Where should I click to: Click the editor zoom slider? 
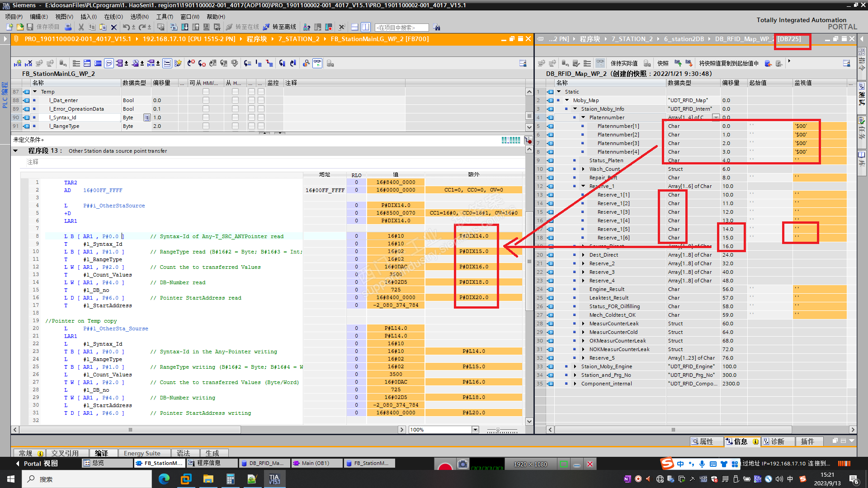(498, 430)
